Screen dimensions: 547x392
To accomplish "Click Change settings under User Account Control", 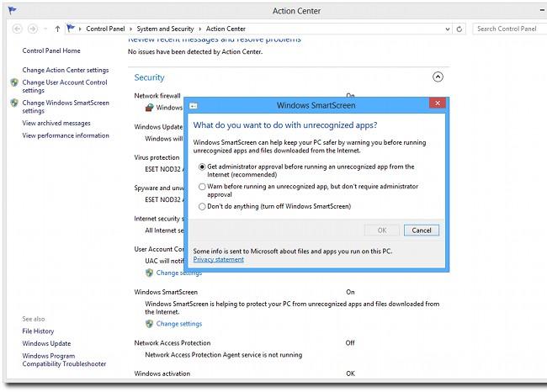I will tap(179, 273).
